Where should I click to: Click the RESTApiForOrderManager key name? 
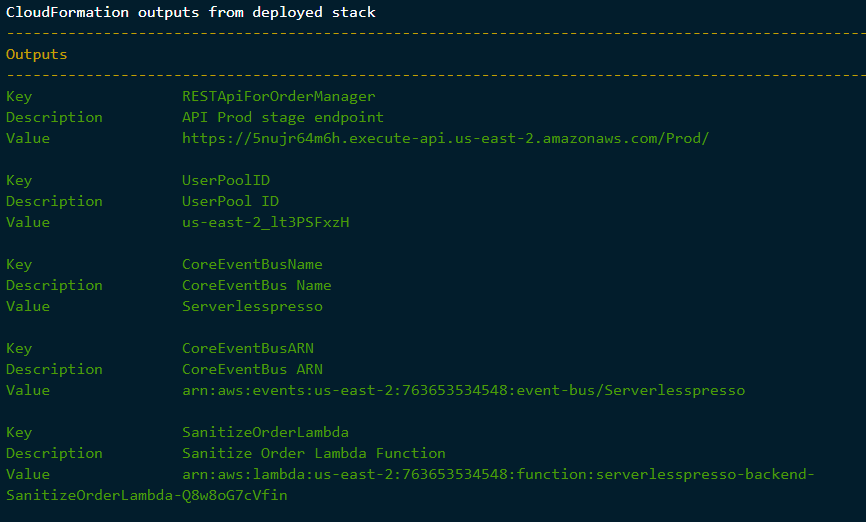278,96
